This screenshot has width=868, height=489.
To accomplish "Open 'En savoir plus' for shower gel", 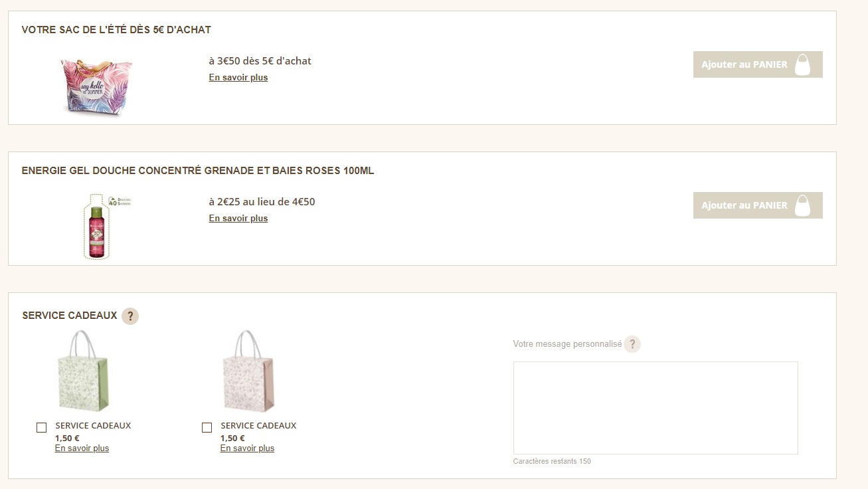I will 238,219.
